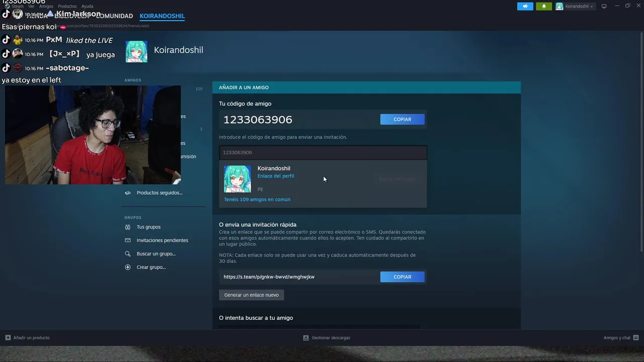
Task: Click the O envía una invitación rápida heading
Action: point(258,225)
